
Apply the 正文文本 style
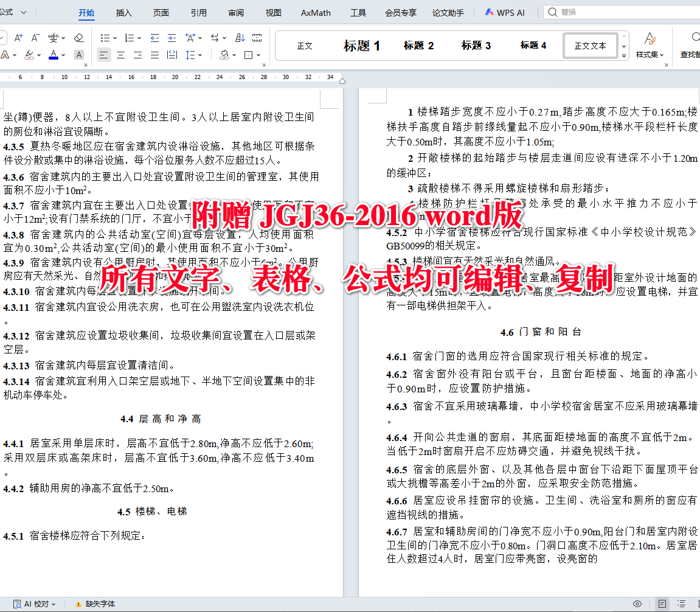(x=590, y=46)
